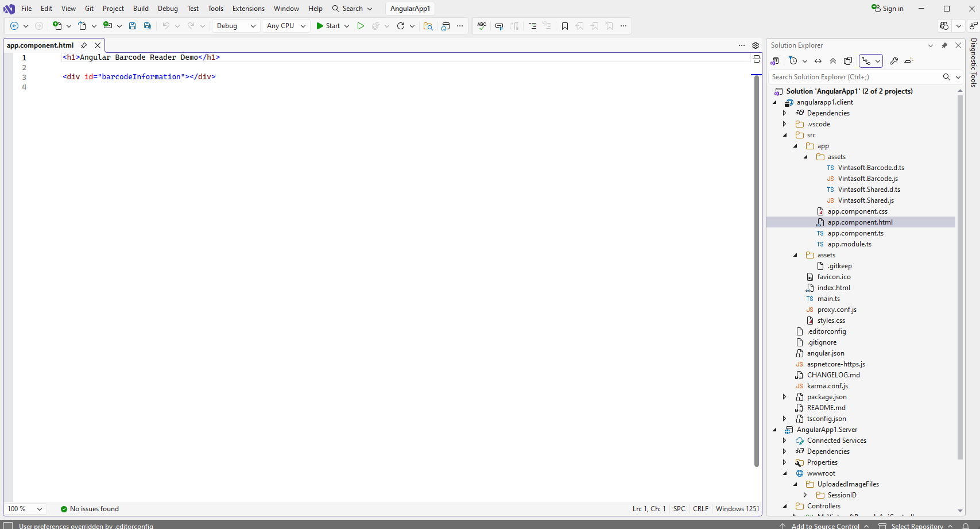Click Sync with Active Document icon
This screenshot has height=529, width=980.
818,61
